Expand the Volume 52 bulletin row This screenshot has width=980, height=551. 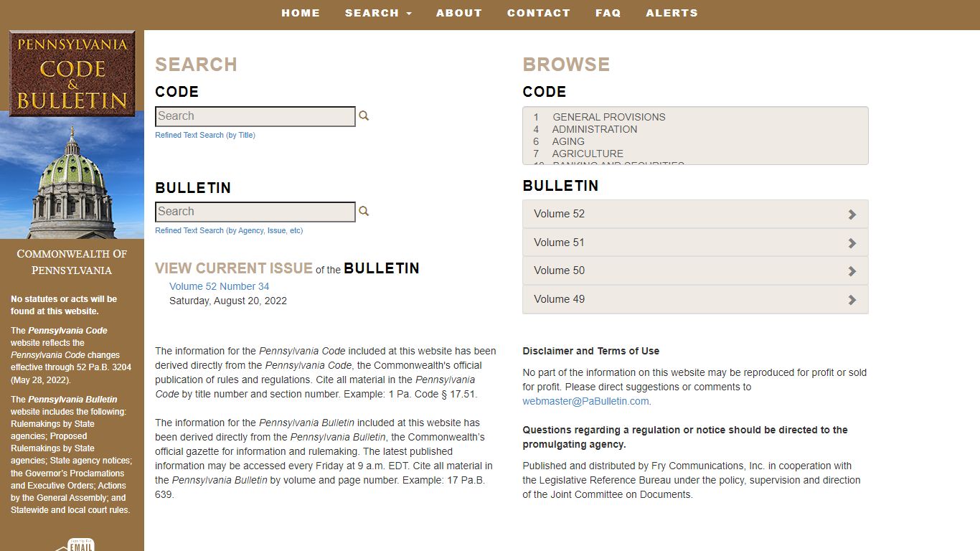pyautogui.click(x=695, y=214)
